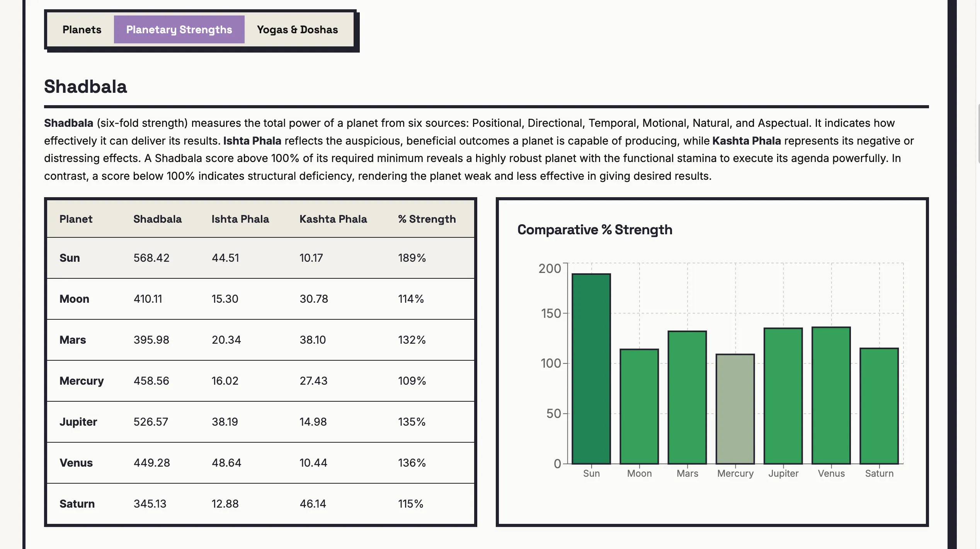The image size is (980, 549).
Task: Select the Sun row in table
Action: pos(260,258)
